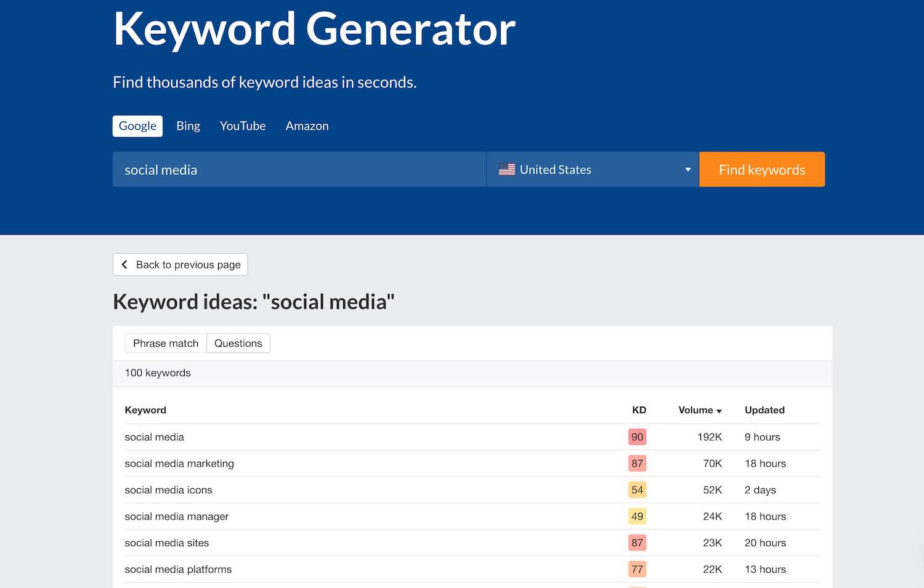Click the yellow KD badge showing 54

tap(637, 489)
